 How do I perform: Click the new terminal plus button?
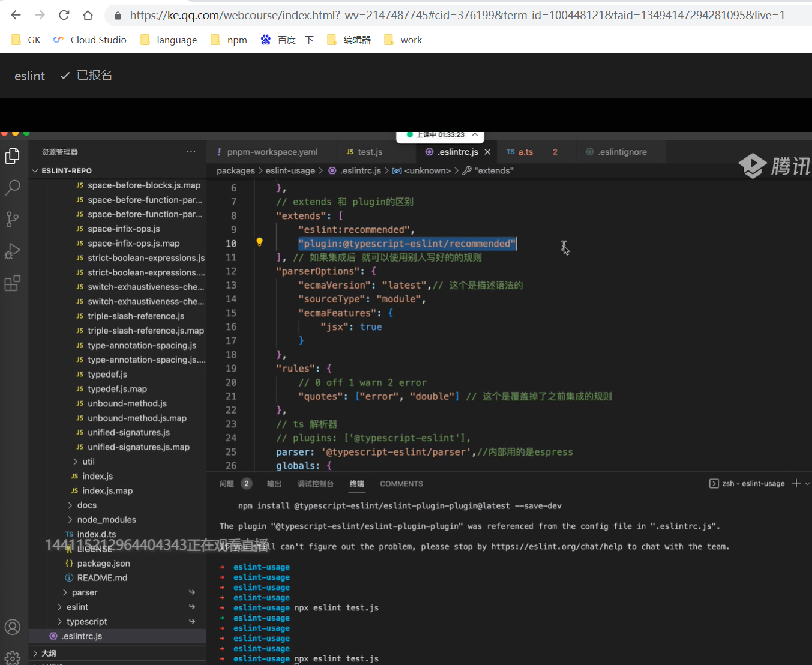click(796, 484)
